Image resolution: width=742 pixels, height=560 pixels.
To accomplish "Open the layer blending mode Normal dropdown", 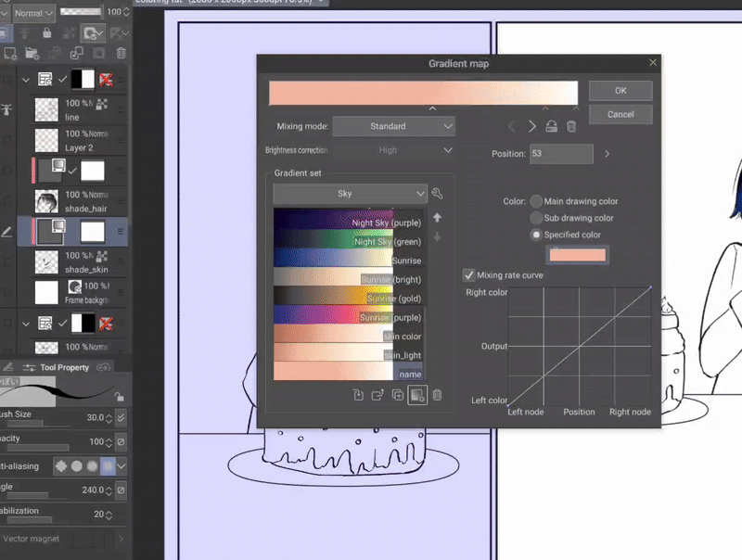I will click(x=33, y=13).
